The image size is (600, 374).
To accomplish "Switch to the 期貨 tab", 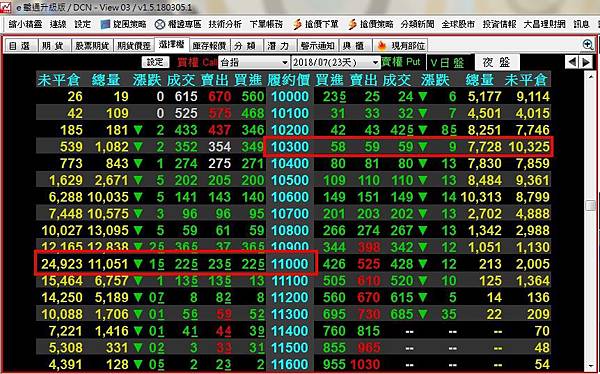I will pos(54,46).
